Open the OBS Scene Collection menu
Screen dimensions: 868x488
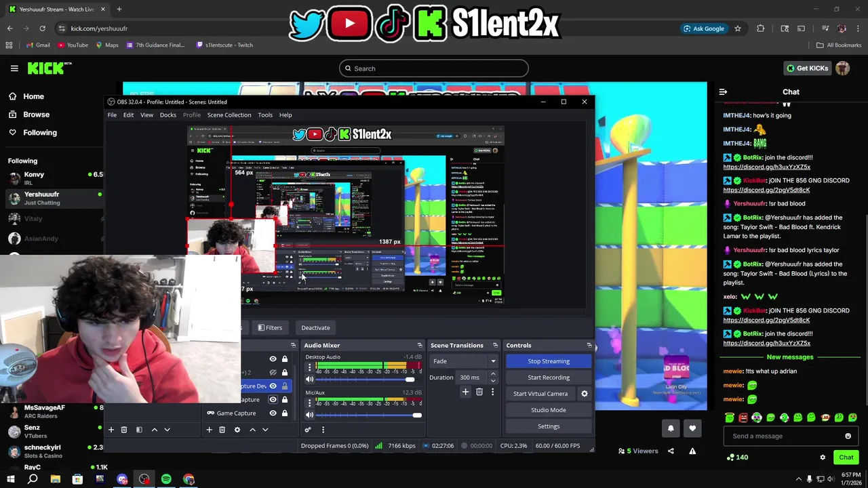(x=229, y=115)
